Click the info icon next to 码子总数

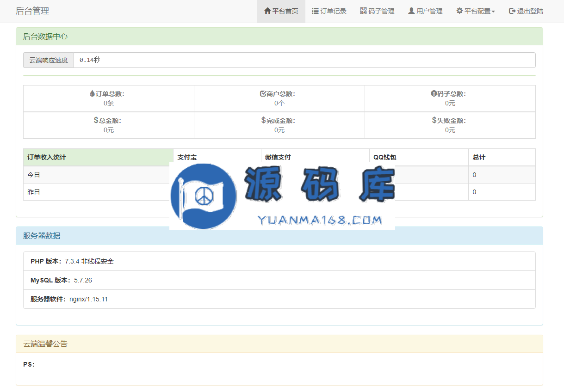(x=434, y=94)
